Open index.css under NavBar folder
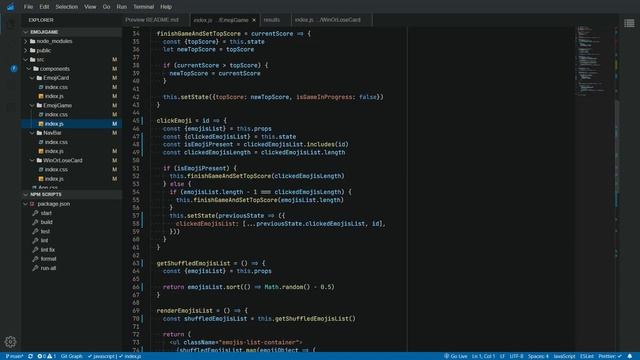The width and height of the screenshot is (640, 360). (x=56, y=142)
